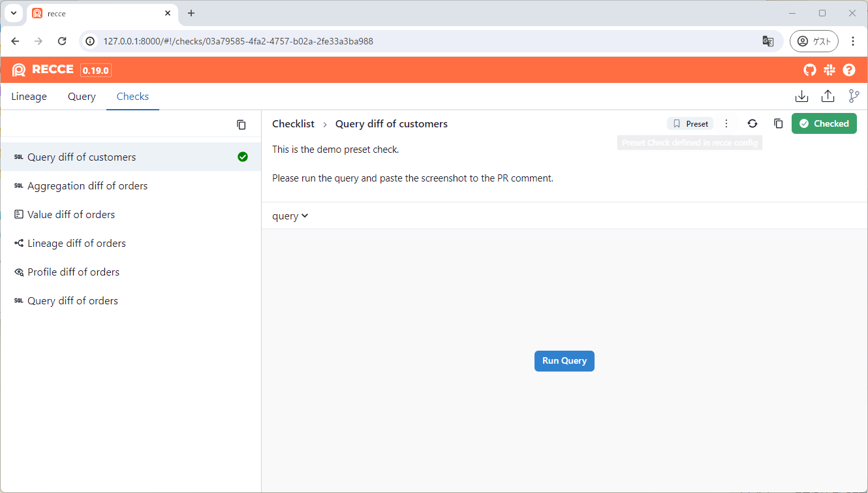
Task: Go back in browser history
Action: click(15, 41)
